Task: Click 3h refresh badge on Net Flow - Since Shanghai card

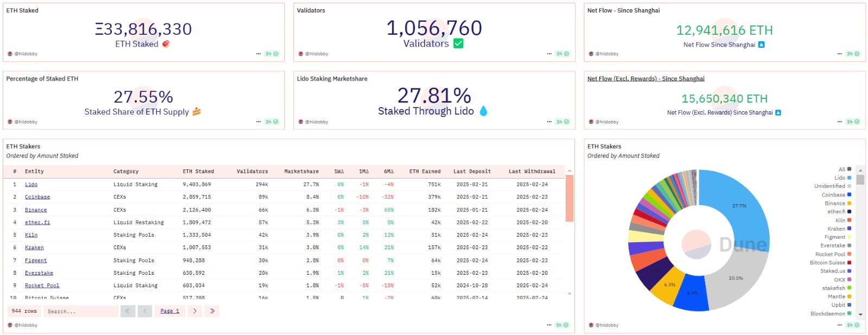Action: 853,54
